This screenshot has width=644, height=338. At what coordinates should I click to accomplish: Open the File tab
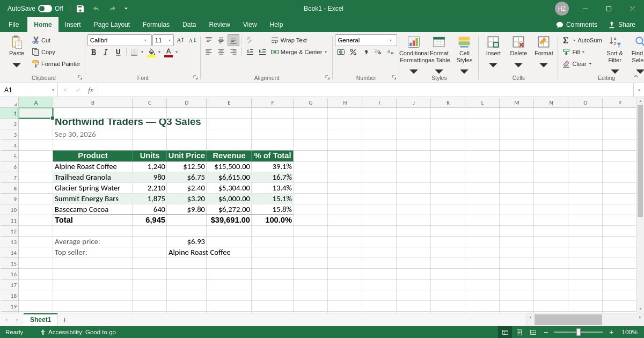pyautogui.click(x=13, y=25)
